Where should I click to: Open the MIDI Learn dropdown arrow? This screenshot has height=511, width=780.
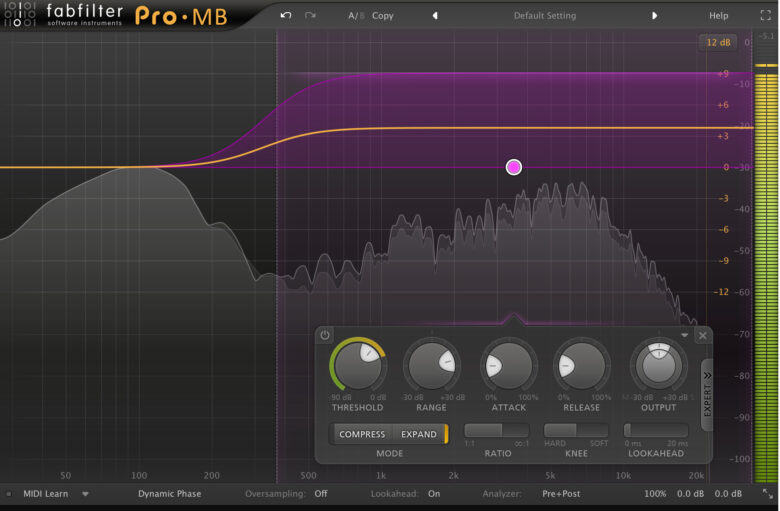85,494
